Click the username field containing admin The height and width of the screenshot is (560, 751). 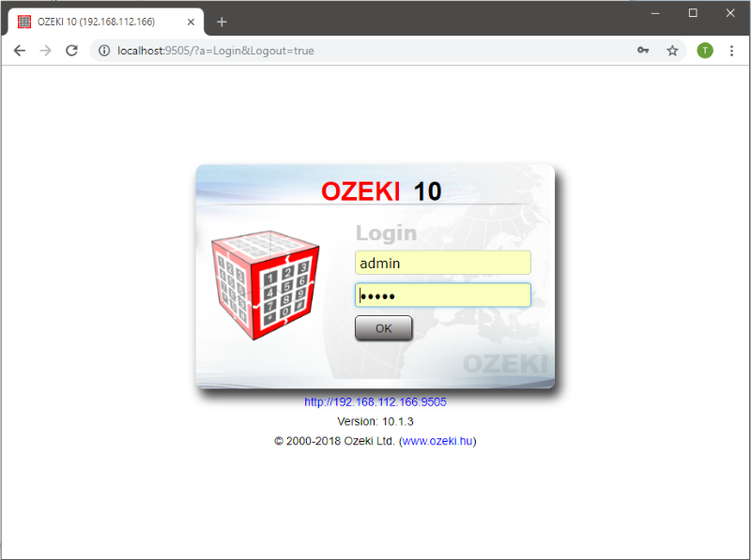442,263
